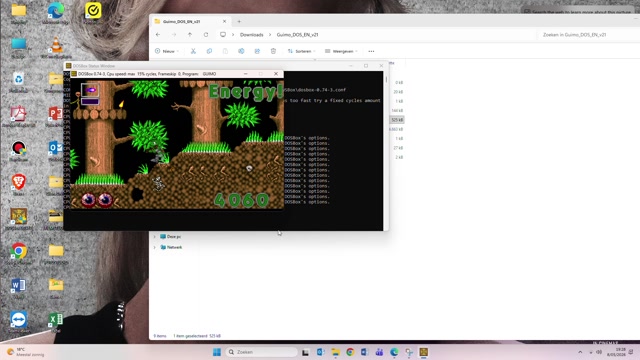
Task: Open the Weergeven dropdown
Action: pos(341,51)
